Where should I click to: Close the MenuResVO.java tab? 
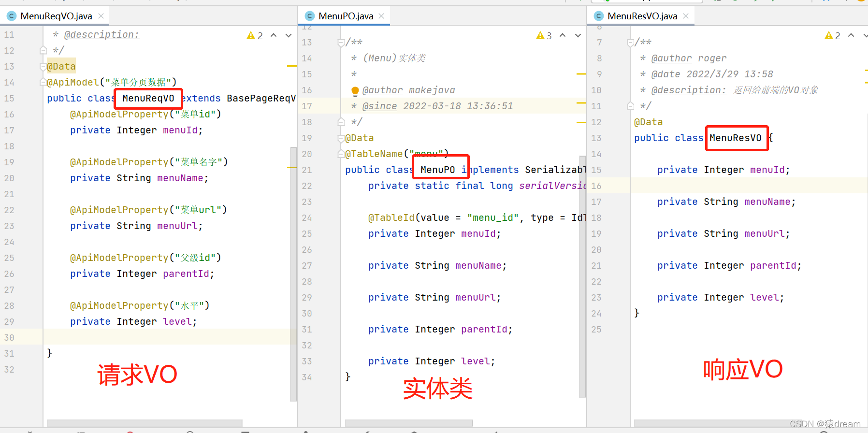686,16
